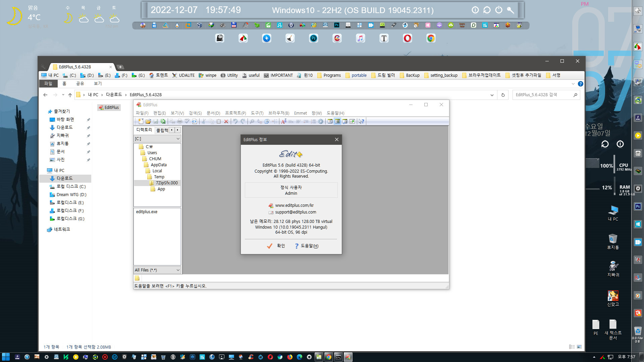Viewport: 644px width, 362px height.
Task: Switch to the 디렉토리 tab
Action: coord(144,130)
